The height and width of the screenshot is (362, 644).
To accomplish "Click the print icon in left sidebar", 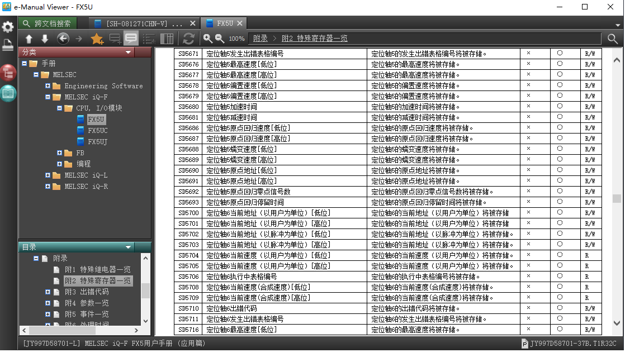I will coord(8,45).
